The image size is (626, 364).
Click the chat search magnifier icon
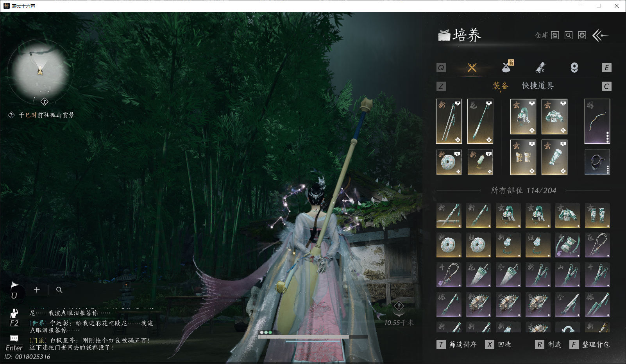(59, 290)
